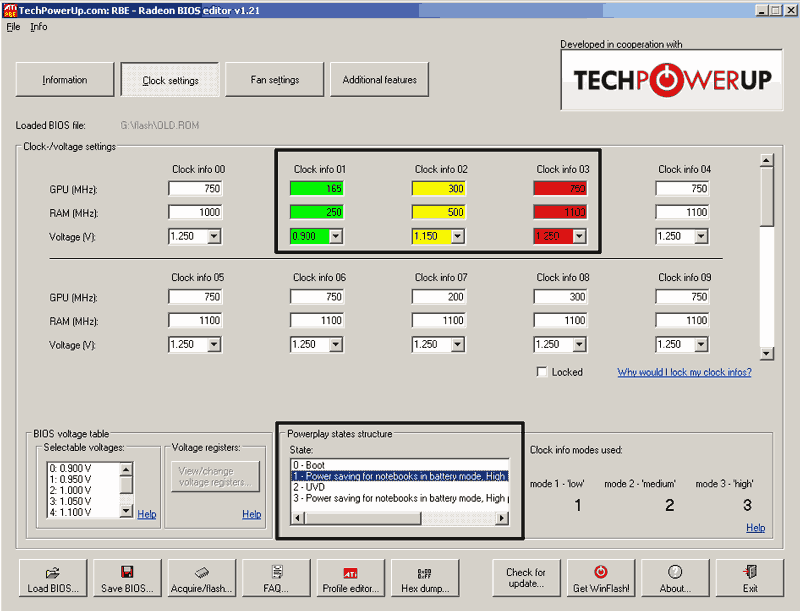Enable the Locked checkbox
800x611 pixels.
(542, 372)
